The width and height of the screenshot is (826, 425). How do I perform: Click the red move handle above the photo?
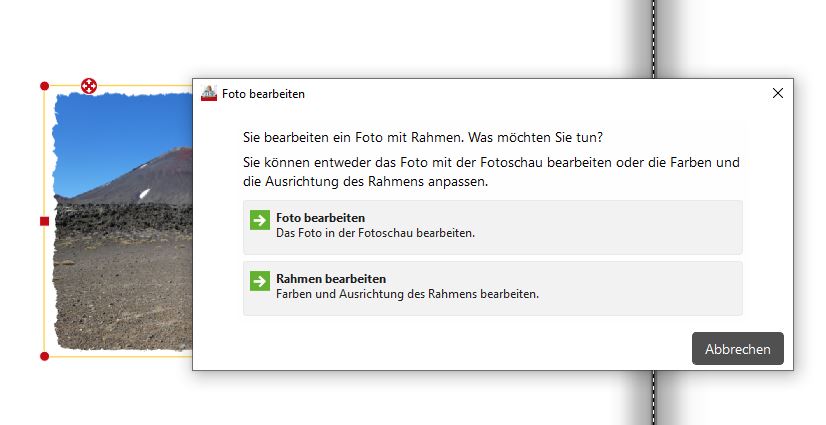(x=89, y=86)
